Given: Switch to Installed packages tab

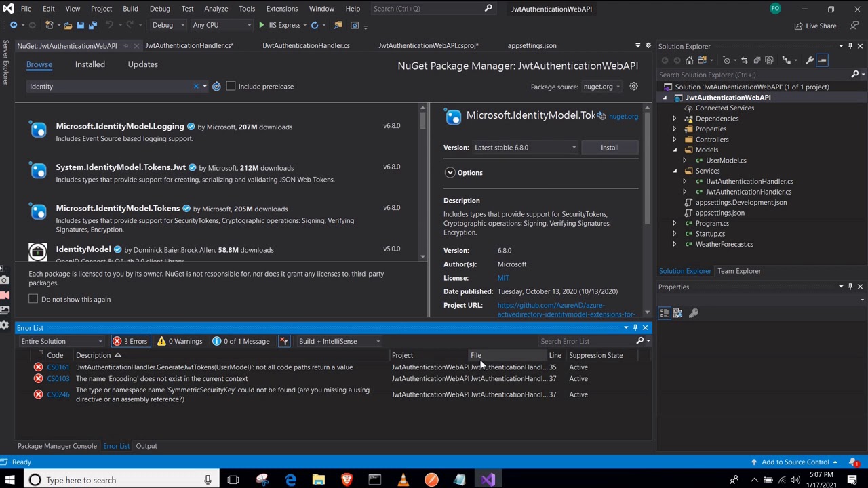Looking at the screenshot, I should tap(90, 64).
